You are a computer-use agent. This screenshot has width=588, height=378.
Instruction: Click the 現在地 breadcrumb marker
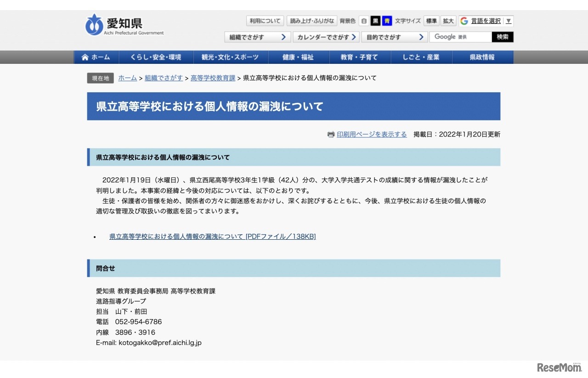tap(100, 78)
